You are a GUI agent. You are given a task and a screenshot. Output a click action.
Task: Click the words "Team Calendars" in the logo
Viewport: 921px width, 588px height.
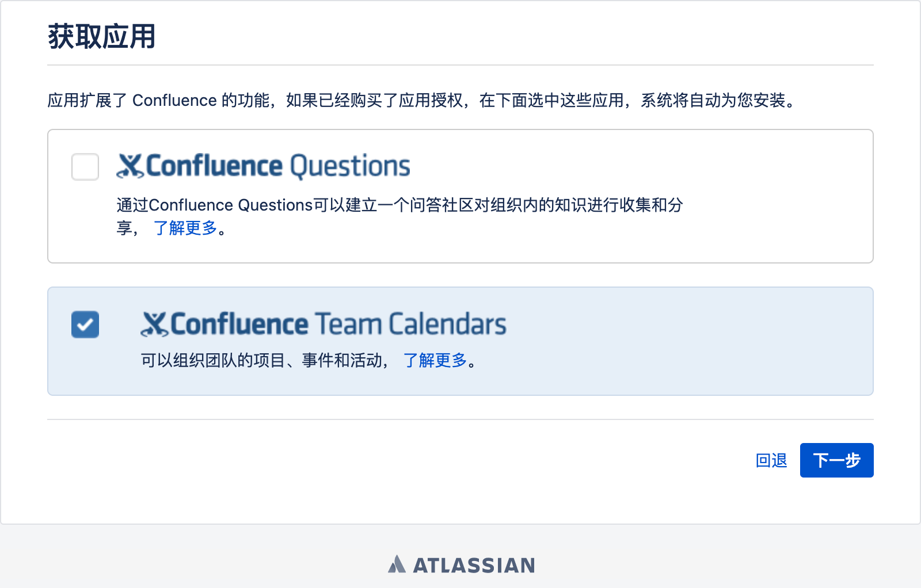[x=411, y=324]
